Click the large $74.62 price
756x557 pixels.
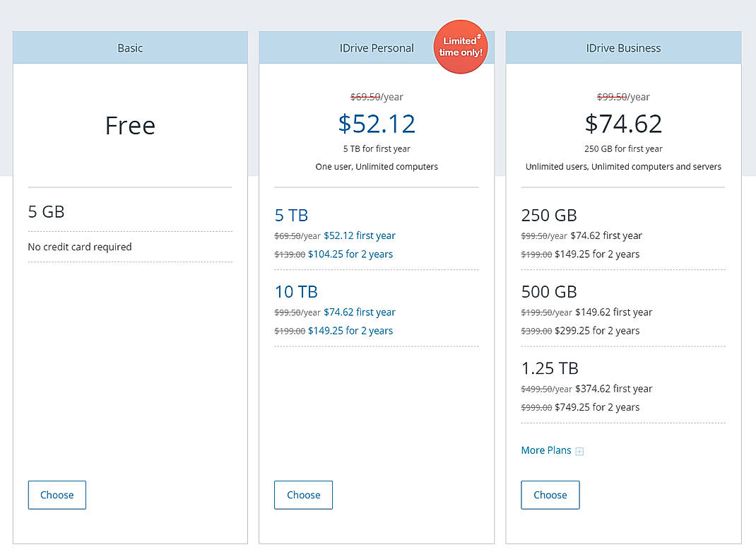pyautogui.click(x=623, y=124)
